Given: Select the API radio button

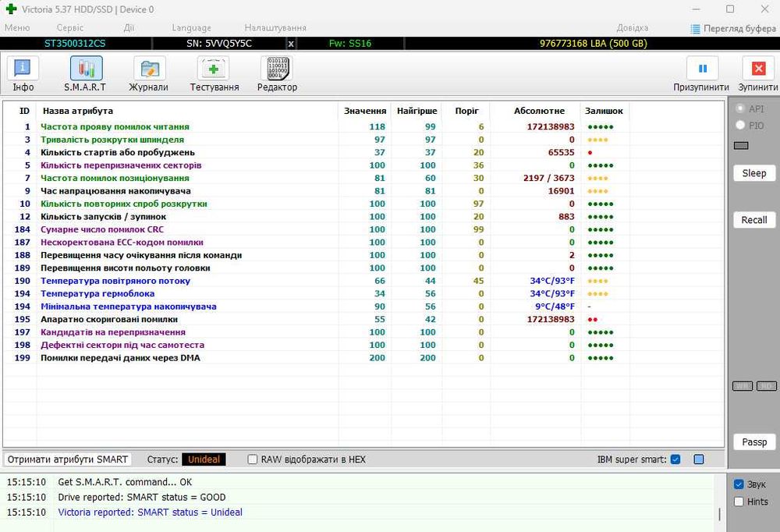Looking at the screenshot, I should 740,108.
